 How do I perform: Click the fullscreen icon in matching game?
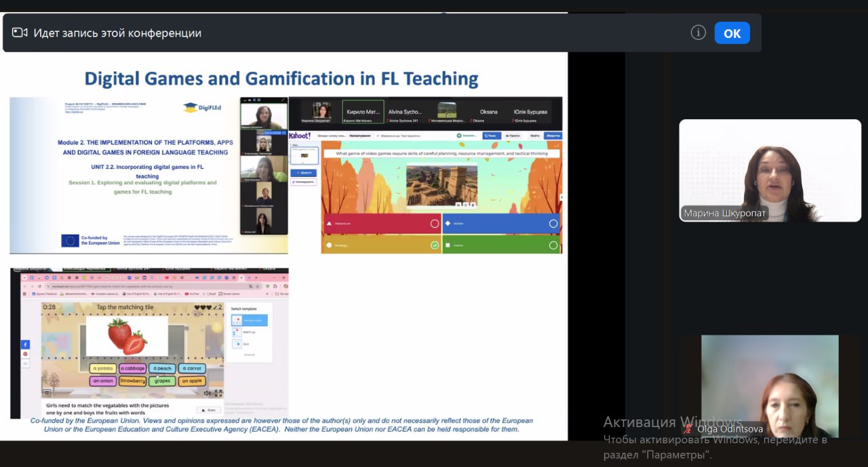[218, 392]
